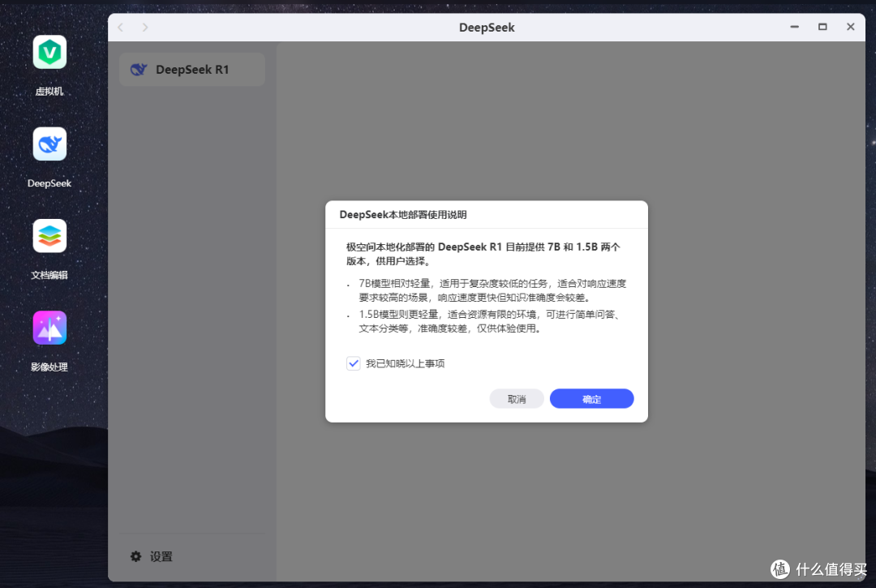Click the 取消 button
This screenshot has height=588, width=876.
click(x=517, y=399)
